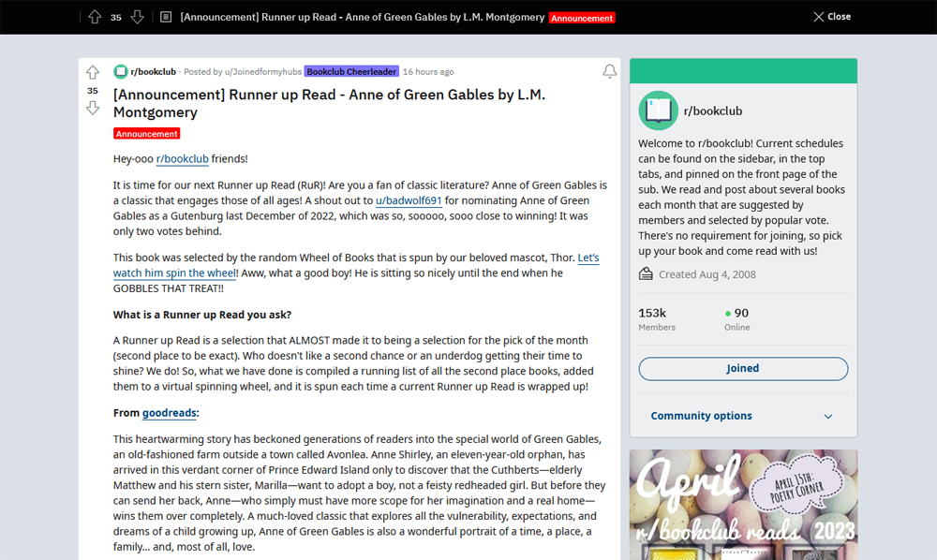Downvote the Anne of Green Gables post
The width and height of the screenshot is (937, 560).
click(x=93, y=108)
